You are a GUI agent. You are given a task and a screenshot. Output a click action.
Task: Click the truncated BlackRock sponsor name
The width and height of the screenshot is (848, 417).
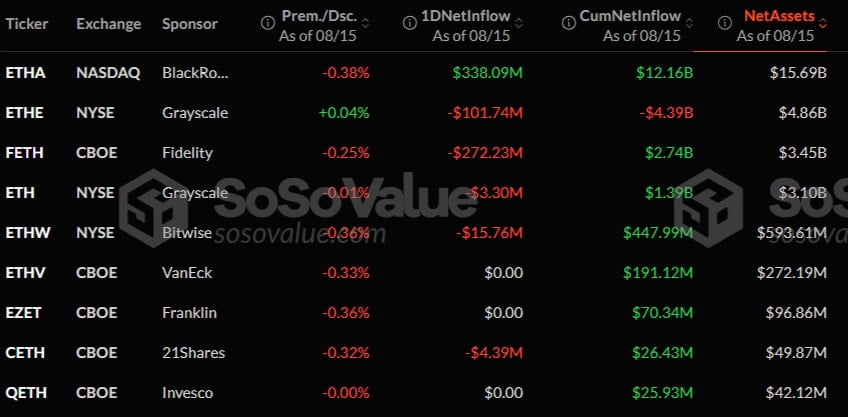tap(194, 73)
